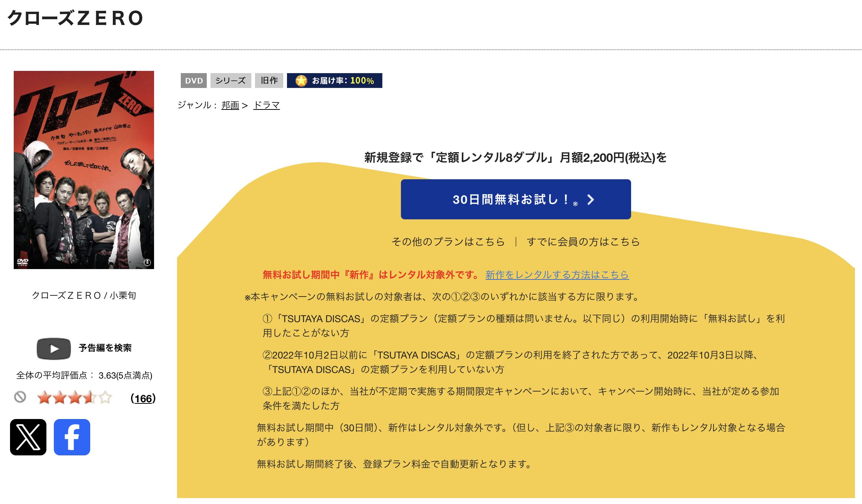Click the 予告編を検索 label
This screenshot has width=862, height=504.
point(105,348)
